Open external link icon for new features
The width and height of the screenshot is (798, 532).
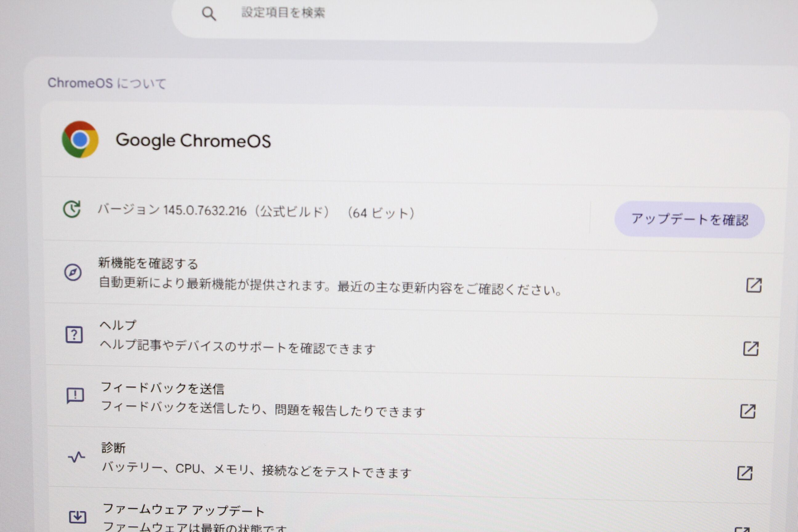tap(754, 285)
